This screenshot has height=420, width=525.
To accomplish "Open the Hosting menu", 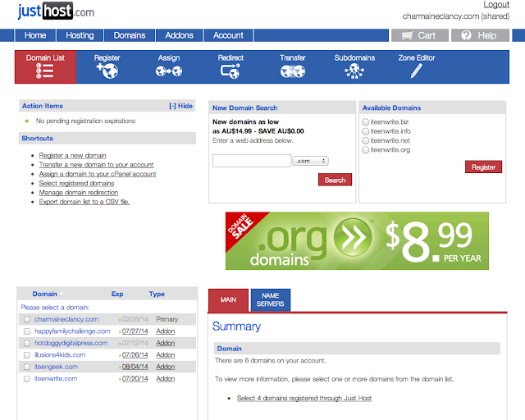I will point(80,35).
